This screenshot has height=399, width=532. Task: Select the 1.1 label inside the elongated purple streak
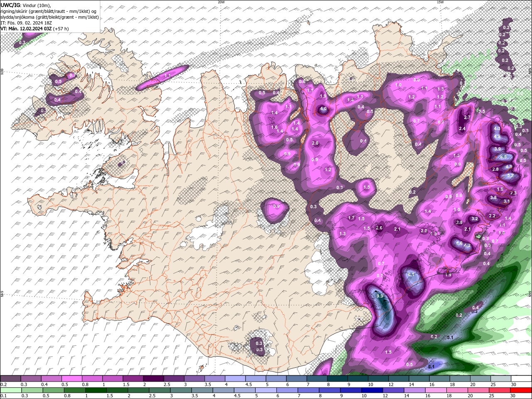click(x=168, y=76)
